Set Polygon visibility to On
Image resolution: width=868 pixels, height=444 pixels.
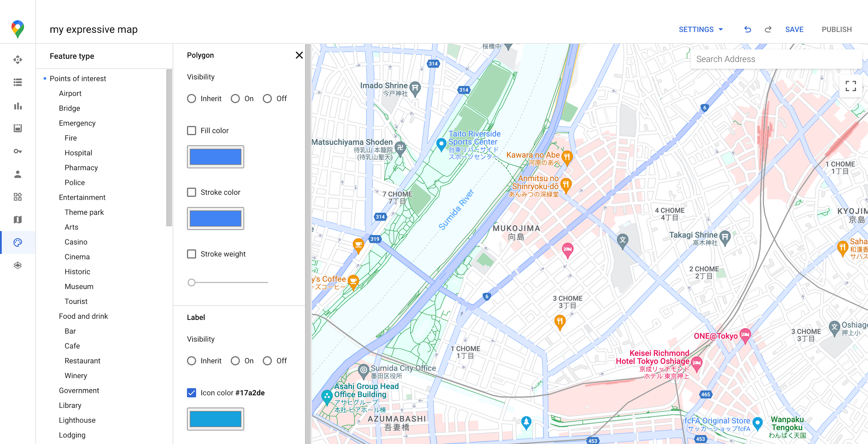[235, 98]
